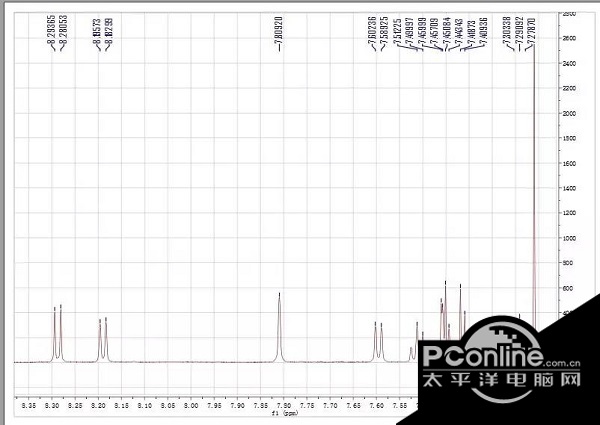Select the 7.80920 peak label

[279, 31]
